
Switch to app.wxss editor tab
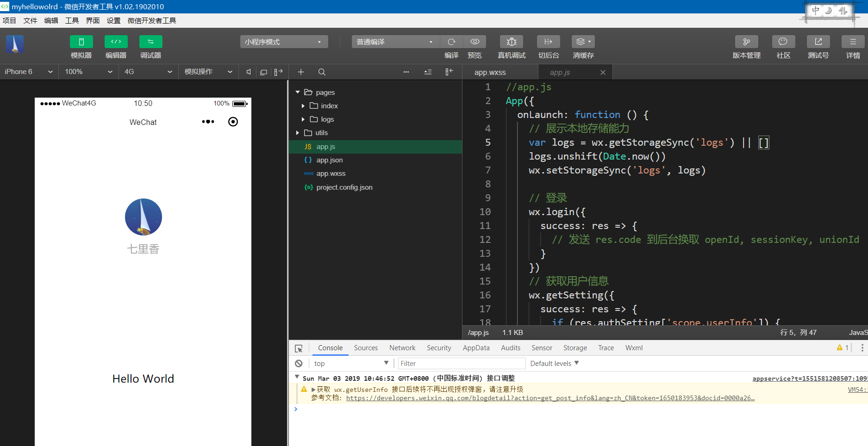pos(490,72)
